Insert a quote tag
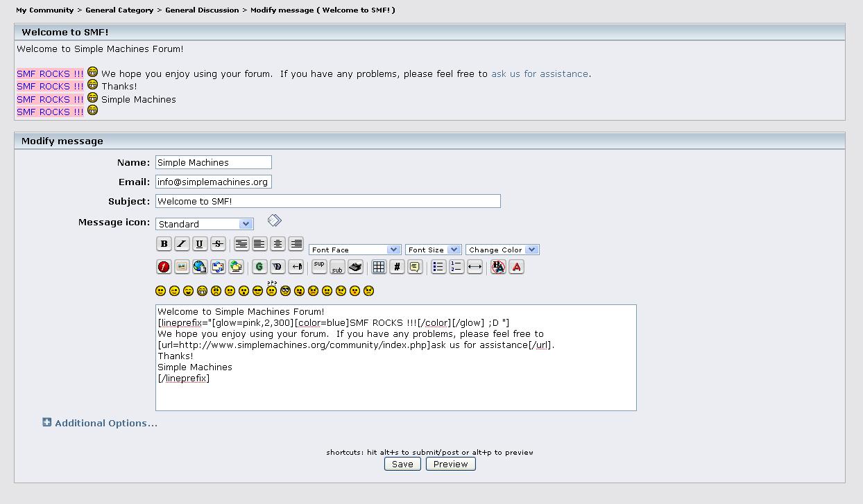863x504 pixels. [x=415, y=267]
